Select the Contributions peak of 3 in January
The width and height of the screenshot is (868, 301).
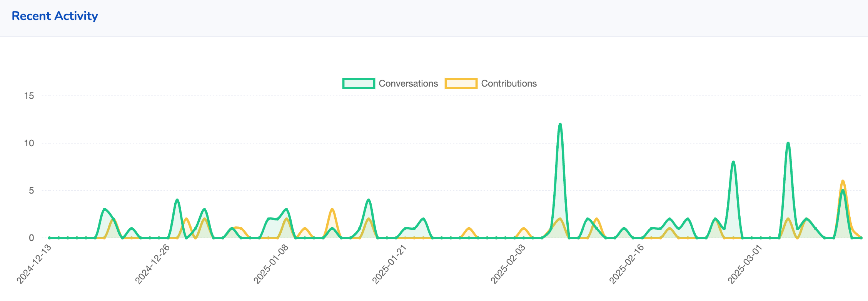click(x=332, y=209)
